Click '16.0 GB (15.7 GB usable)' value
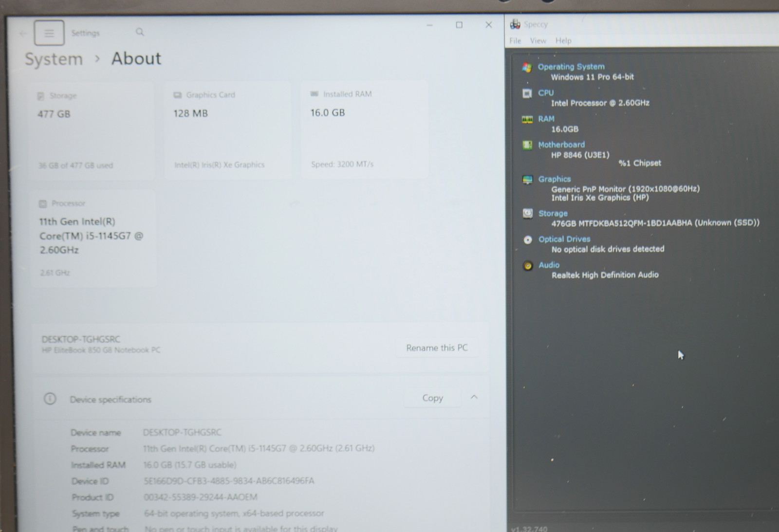This screenshot has width=779, height=532. (190, 465)
